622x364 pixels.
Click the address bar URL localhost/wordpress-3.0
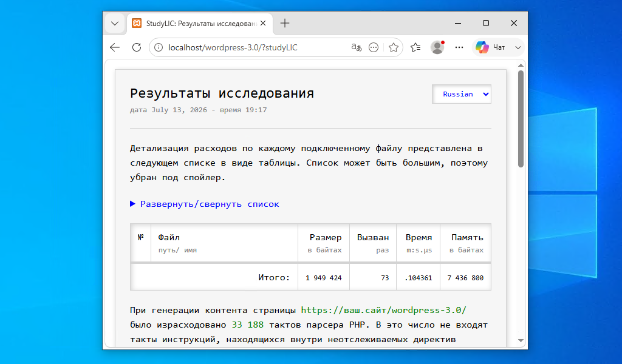point(233,47)
